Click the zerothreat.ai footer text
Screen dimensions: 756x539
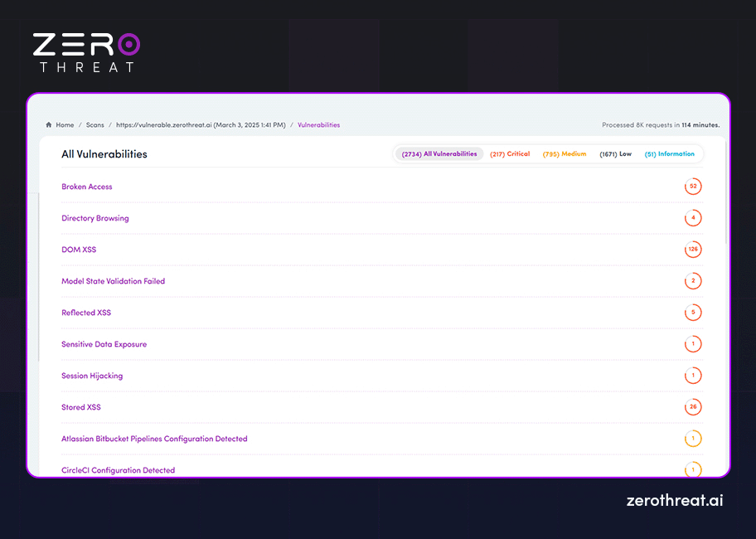(675, 500)
